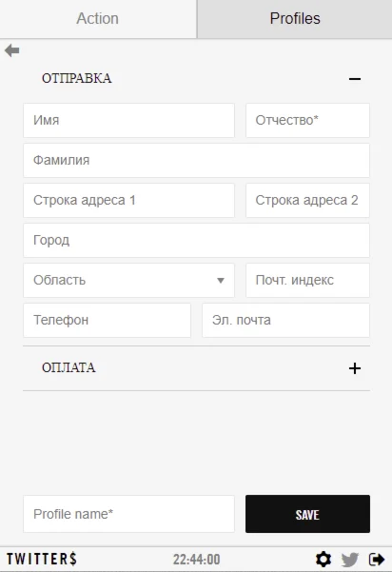
Task: Select the Profiles tab
Action: pos(295,19)
